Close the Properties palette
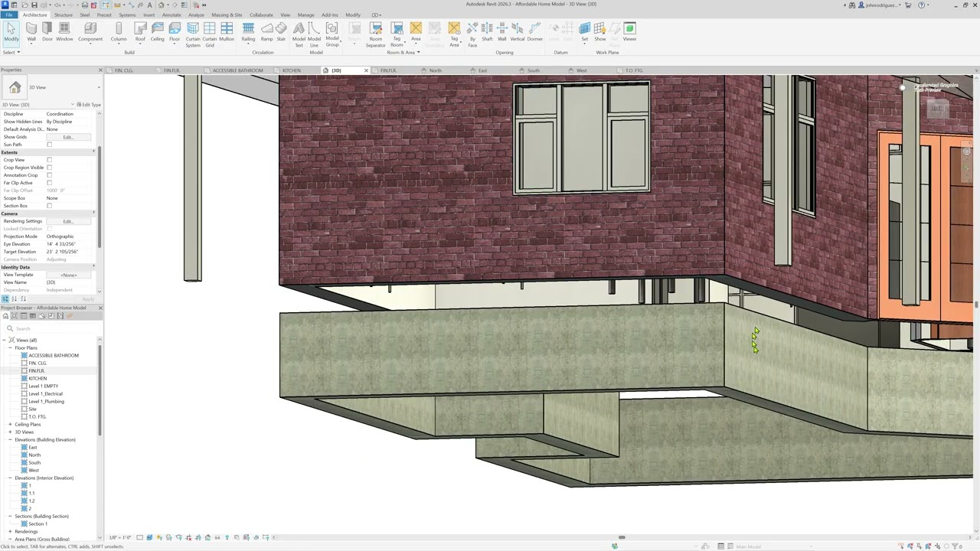 [x=100, y=70]
